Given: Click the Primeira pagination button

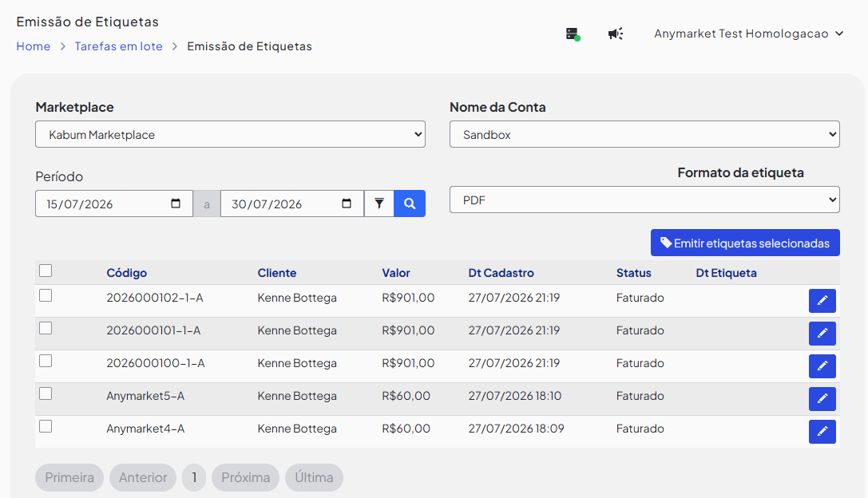Looking at the screenshot, I should click(x=69, y=477).
